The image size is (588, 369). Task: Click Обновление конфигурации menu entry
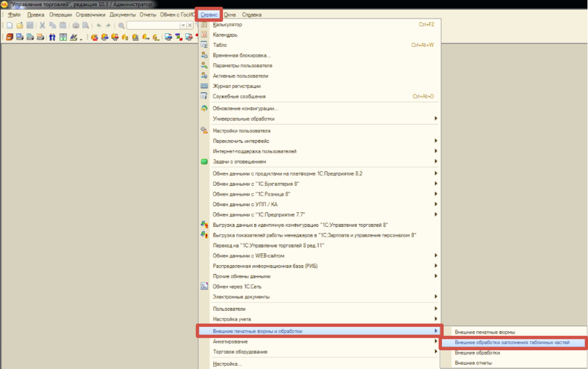click(245, 108)
